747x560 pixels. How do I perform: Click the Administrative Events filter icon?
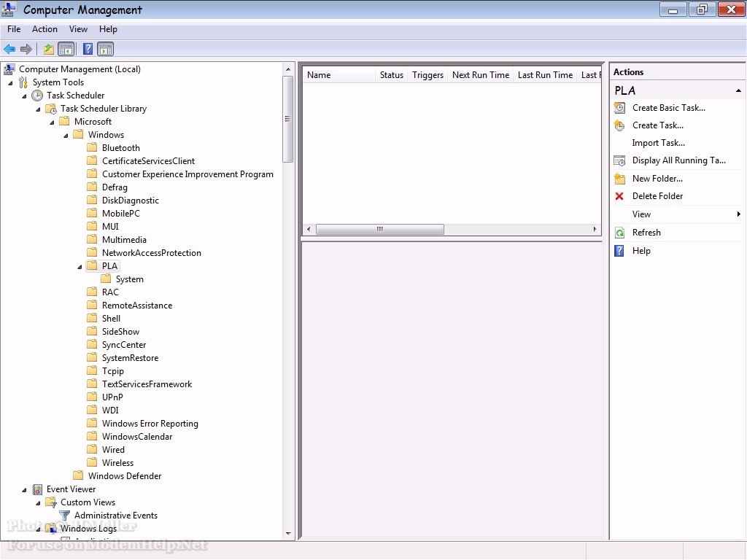(65, 516)
